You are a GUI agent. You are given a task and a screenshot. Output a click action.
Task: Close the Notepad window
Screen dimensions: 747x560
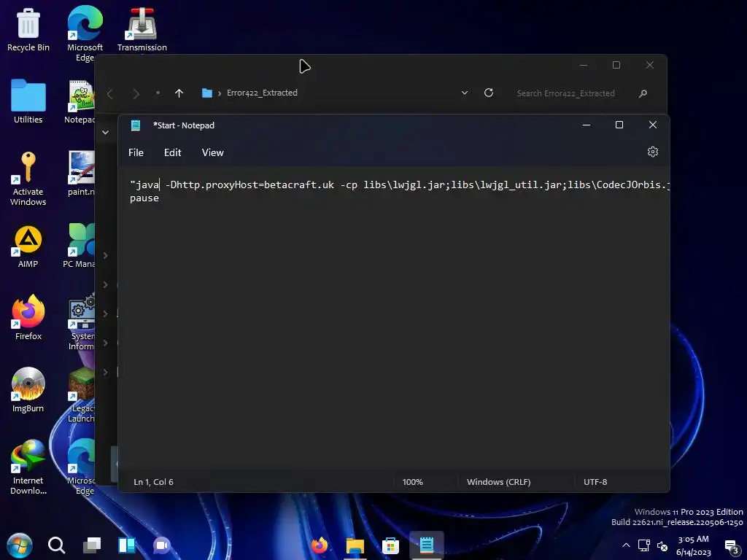point(653,125)
